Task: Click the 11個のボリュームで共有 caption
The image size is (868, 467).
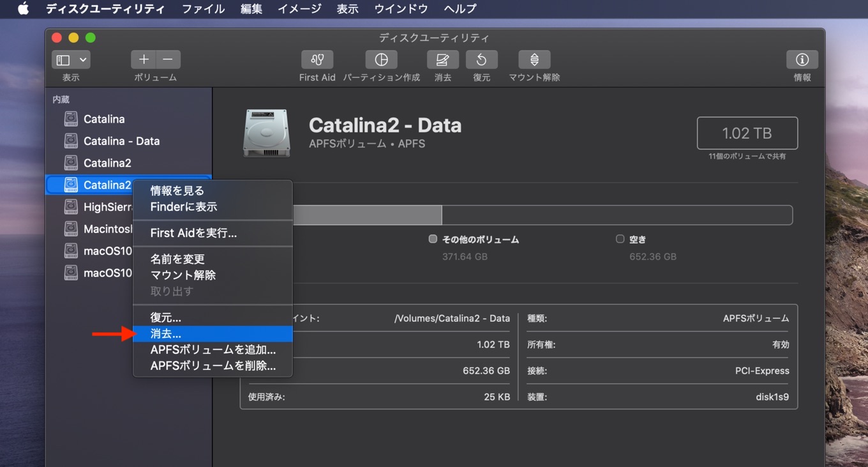Action: tap(747, 157)
